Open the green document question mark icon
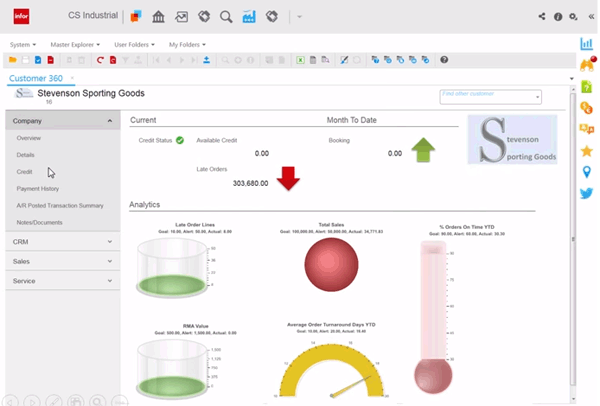The width and height of the screenshot is (600, 406). 586,87
